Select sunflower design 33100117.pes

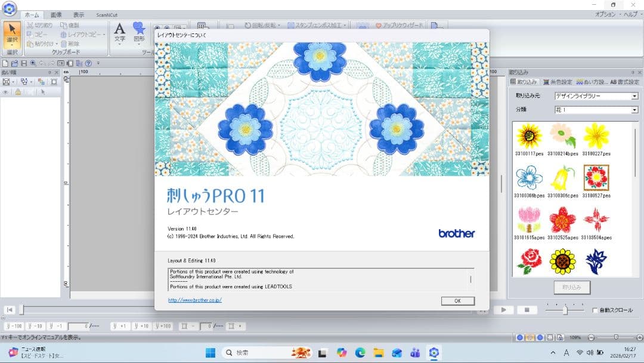pos(529,140)
